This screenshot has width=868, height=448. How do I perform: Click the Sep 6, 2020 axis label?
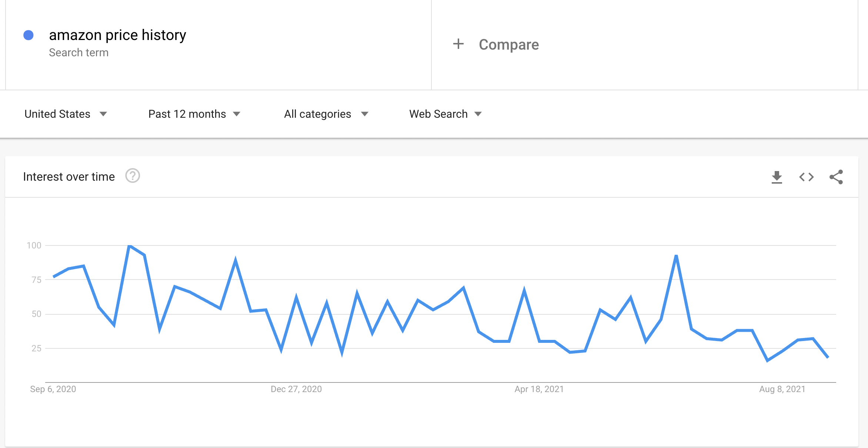tap(53, 389)
